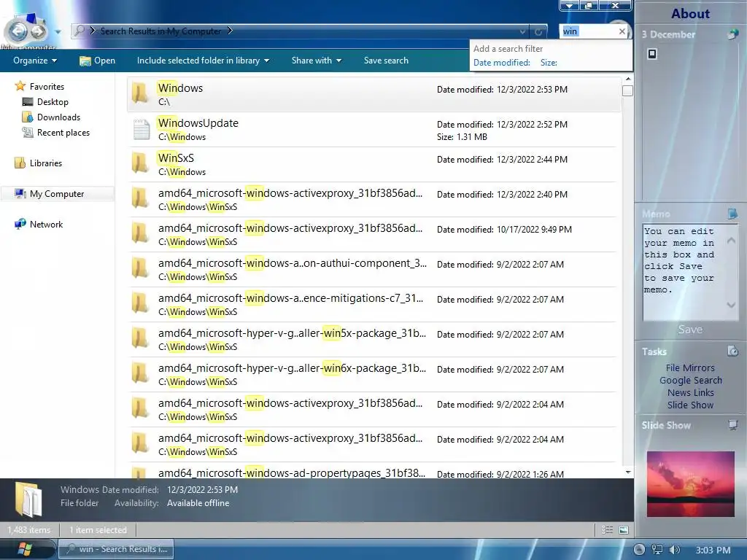Click the large folder icon in details pane

pyautogui.click(x=29, y=499)
